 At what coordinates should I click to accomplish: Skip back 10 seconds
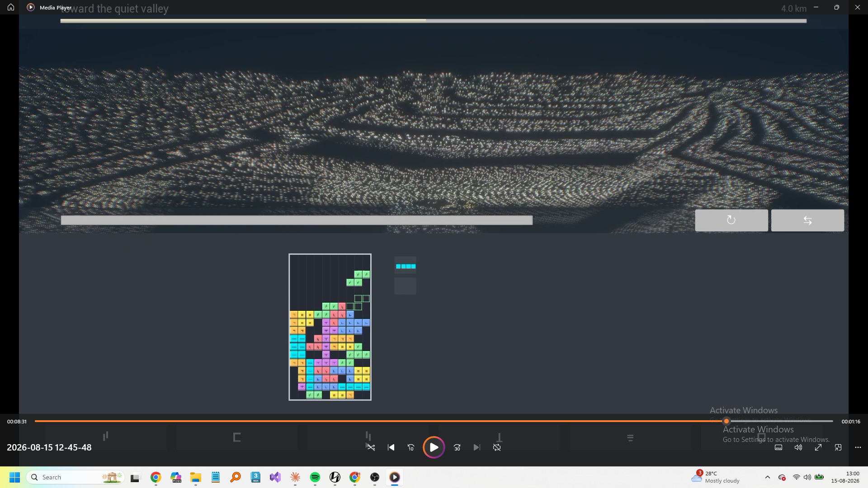[411, 447]
